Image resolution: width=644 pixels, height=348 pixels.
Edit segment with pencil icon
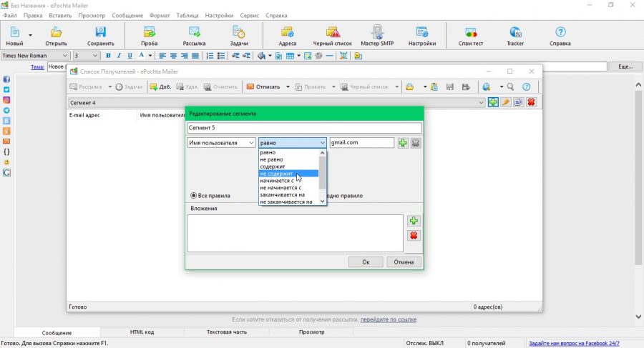point(506,102)
